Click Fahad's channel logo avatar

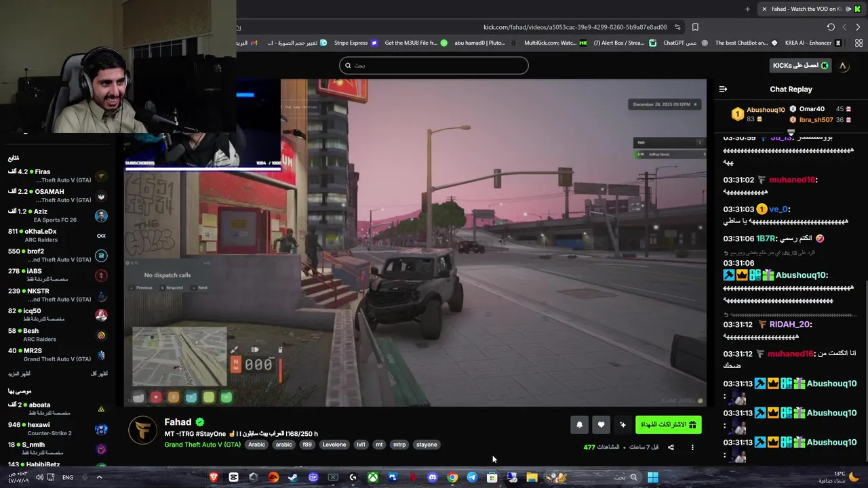point(142,430)
